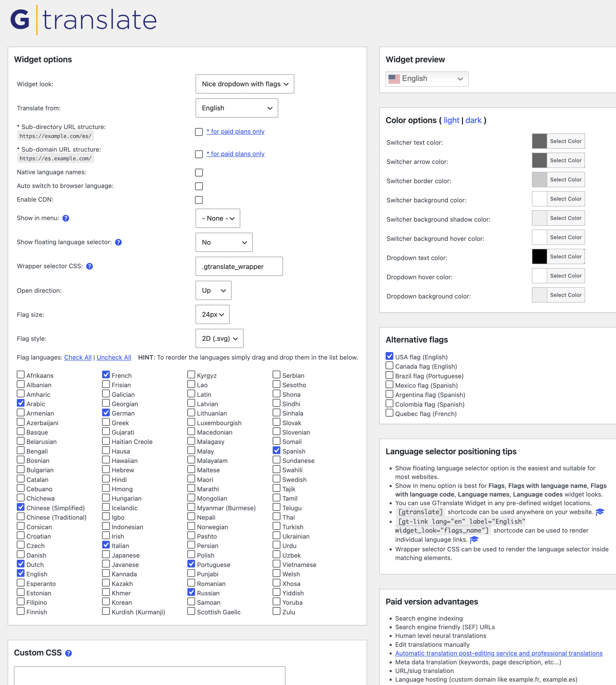Open the Flag style dropdown

219,338
